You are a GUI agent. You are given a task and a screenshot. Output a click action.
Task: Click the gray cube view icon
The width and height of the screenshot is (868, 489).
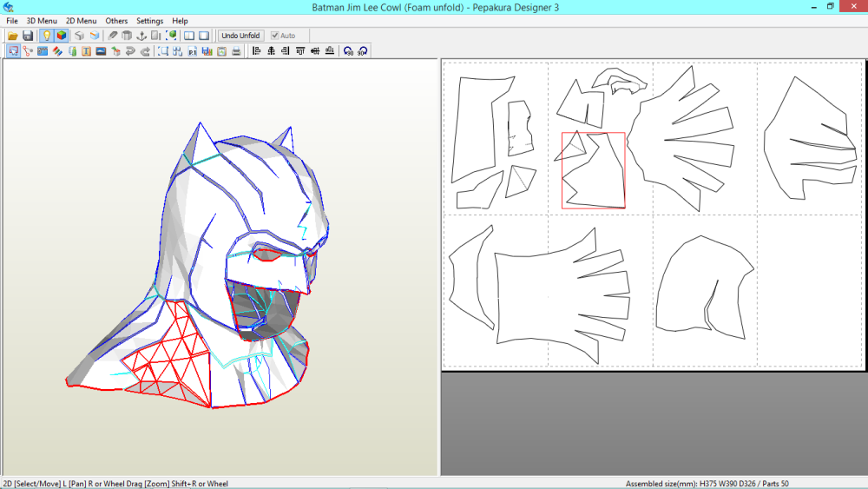(80, 36)
